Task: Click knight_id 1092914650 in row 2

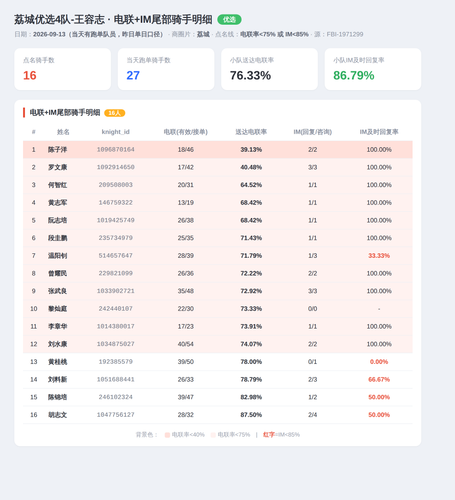Action: 116,167
